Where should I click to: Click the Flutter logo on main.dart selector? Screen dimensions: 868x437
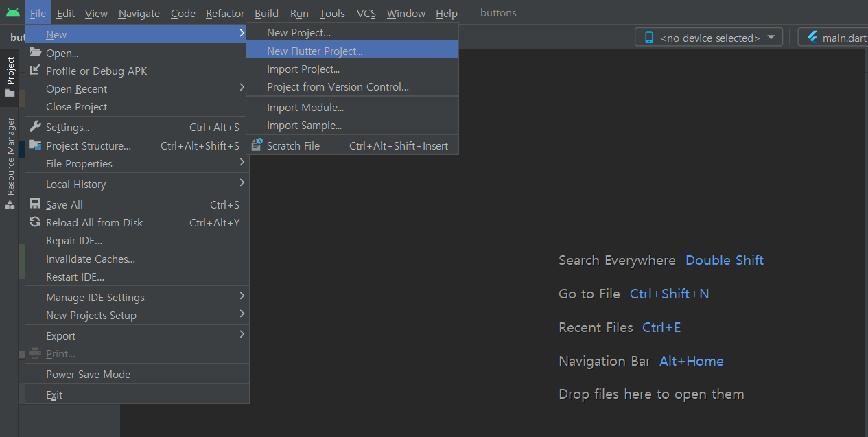tap(813, 37)
